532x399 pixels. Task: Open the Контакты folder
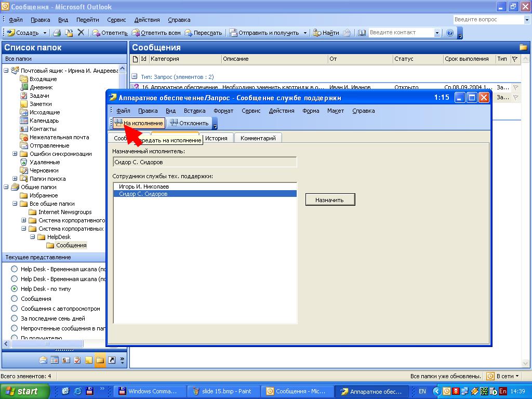pos(43,129)
